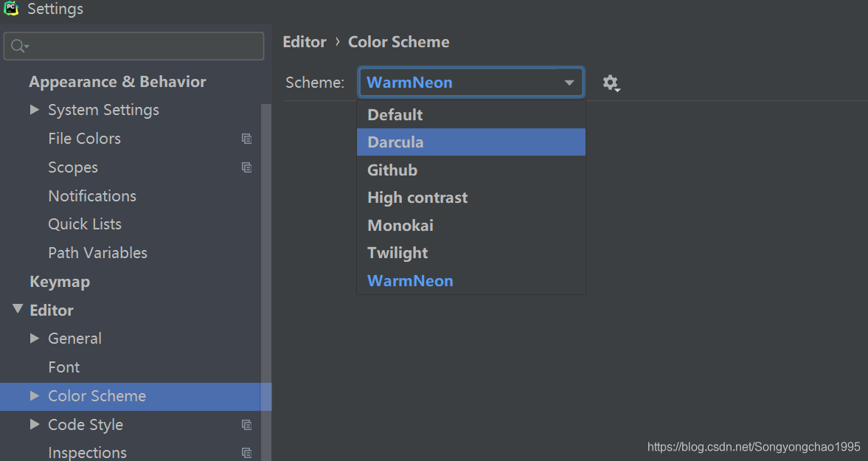This screenshot has width=868, height=461.
Task: Expand the Color Scheme tree node arrow
Action: coord(35,395)
